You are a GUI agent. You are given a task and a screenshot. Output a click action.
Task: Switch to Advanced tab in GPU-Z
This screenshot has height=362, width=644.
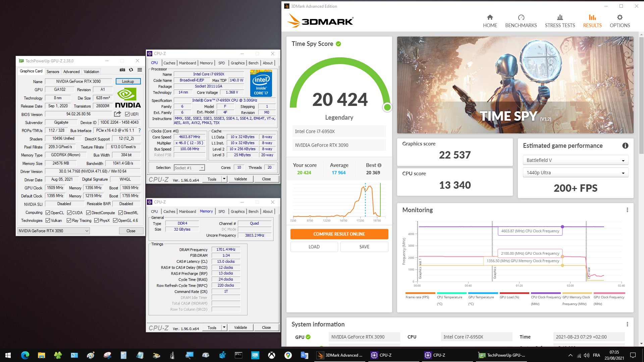[71, 71]
